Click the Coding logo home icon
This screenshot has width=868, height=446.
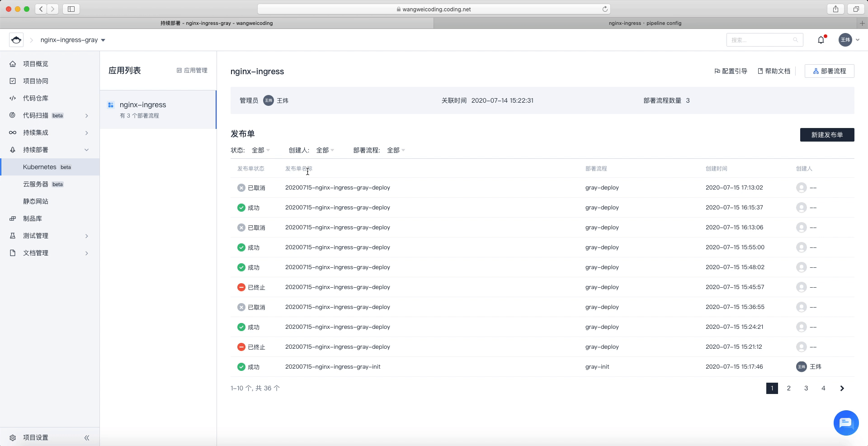point(16,40)
